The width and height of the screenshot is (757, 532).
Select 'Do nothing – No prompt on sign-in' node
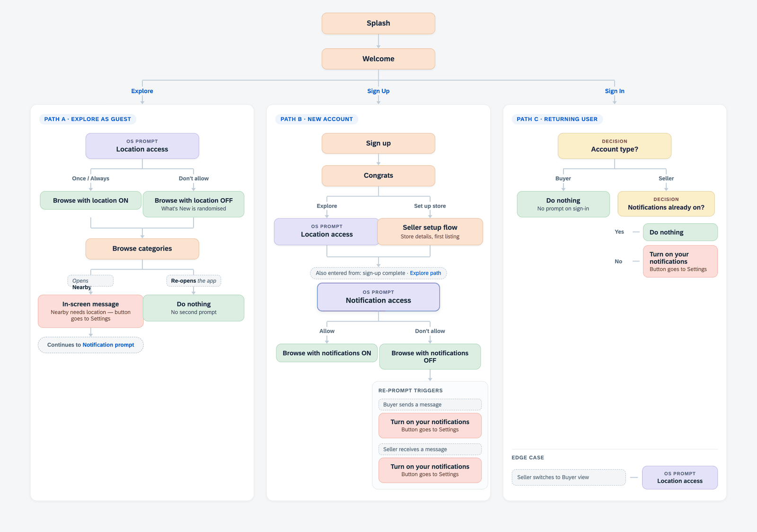tap(563, 204)
